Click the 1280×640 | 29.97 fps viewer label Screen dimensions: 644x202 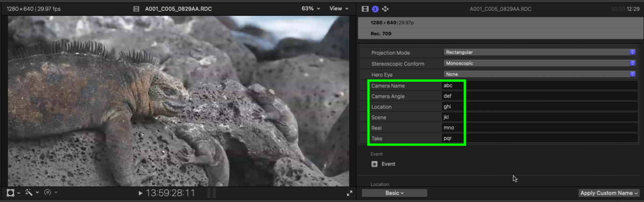[x=34, y=9]
